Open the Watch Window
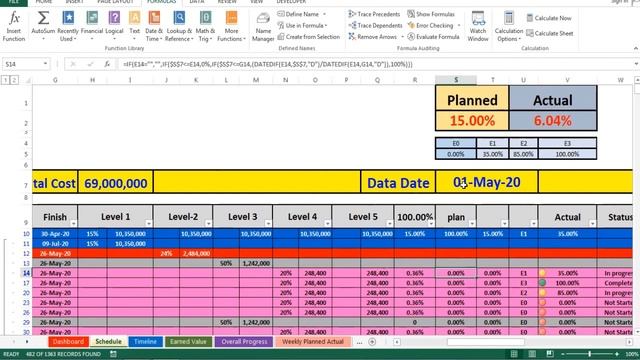 [x=478, y=26]
